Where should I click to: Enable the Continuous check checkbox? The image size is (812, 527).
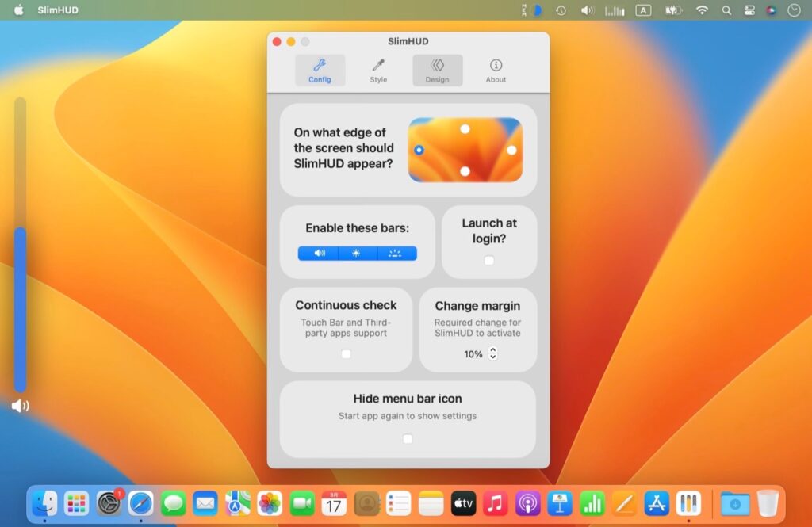click(x=346, y=354)
